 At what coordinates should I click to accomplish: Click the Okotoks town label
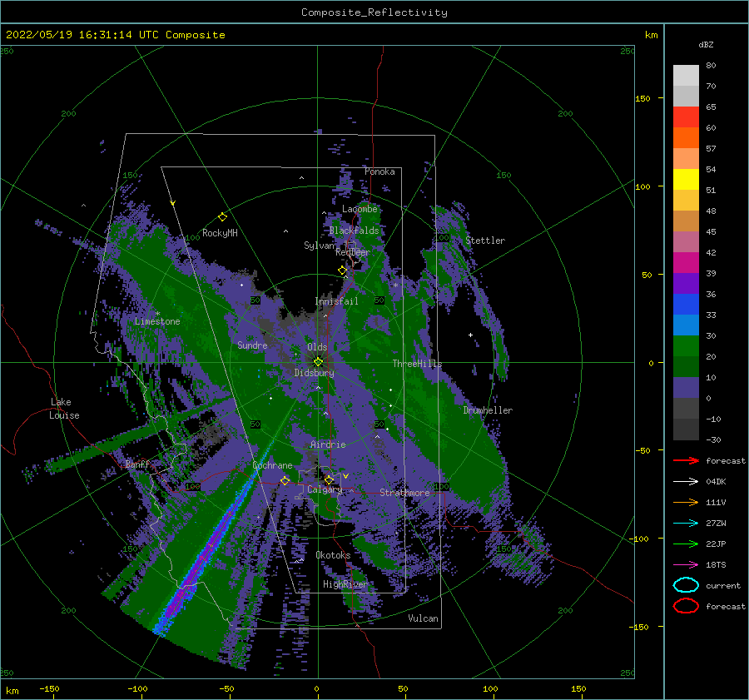coord(333,555)
